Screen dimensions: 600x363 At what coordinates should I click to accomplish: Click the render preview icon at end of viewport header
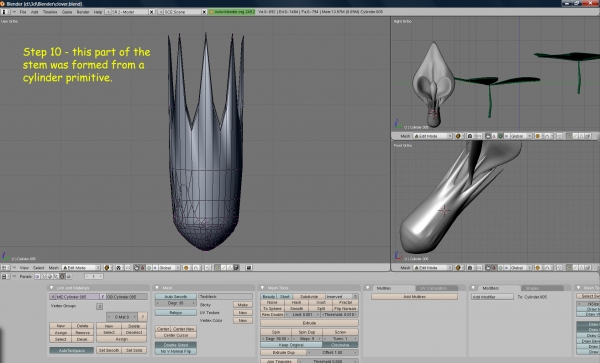pos(249,268)
